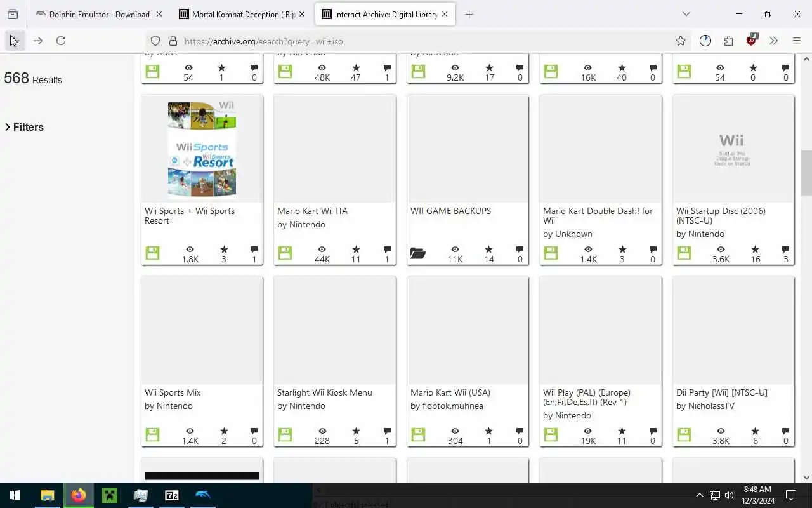Viewport: 812px width, 508px height.
Task: Open the Windows Start menu
Action: (x=15, y=495)
